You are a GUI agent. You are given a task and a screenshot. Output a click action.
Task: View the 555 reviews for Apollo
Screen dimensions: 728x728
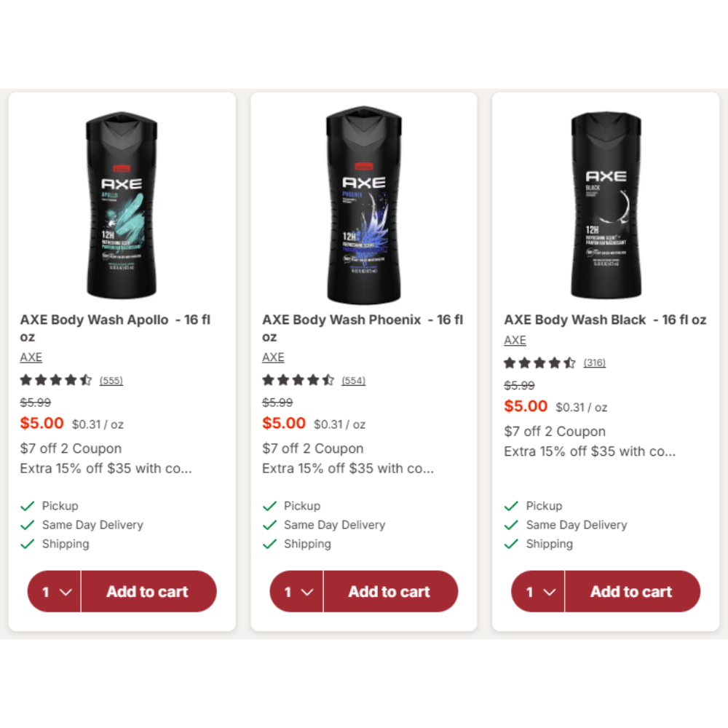[x=111, y=381]
